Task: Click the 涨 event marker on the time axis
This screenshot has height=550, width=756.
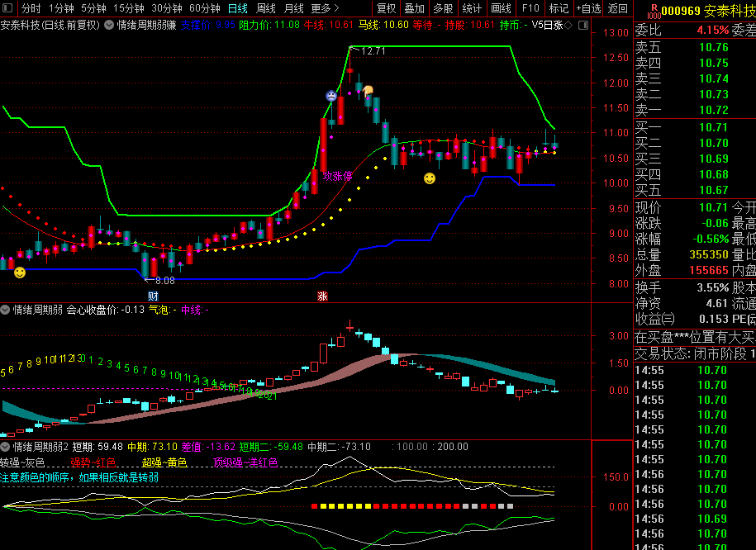Action: click(x=322, y=296)
